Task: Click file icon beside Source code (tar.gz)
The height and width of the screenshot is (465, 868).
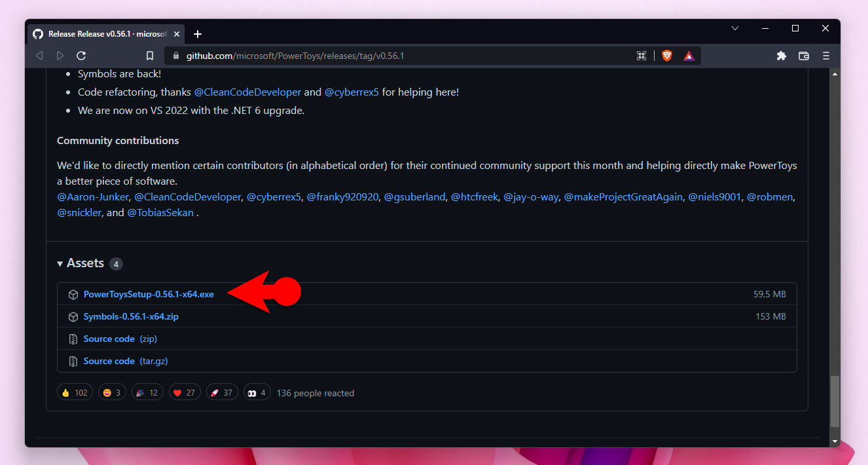Action: (73, 362)
